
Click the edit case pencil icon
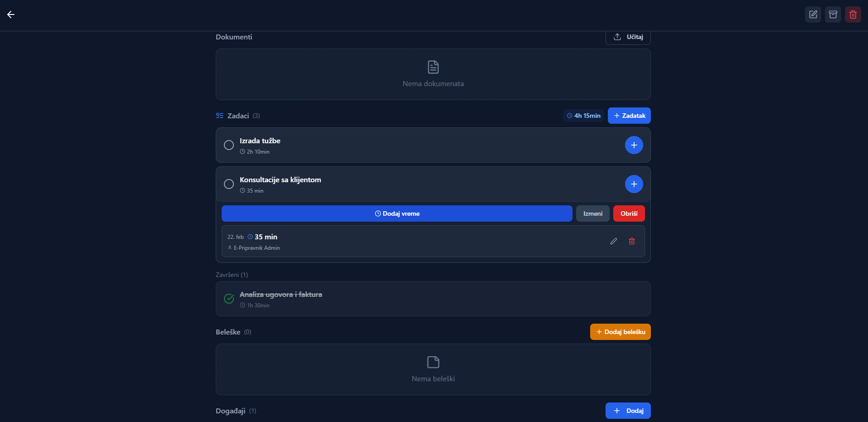coord(813,15)
